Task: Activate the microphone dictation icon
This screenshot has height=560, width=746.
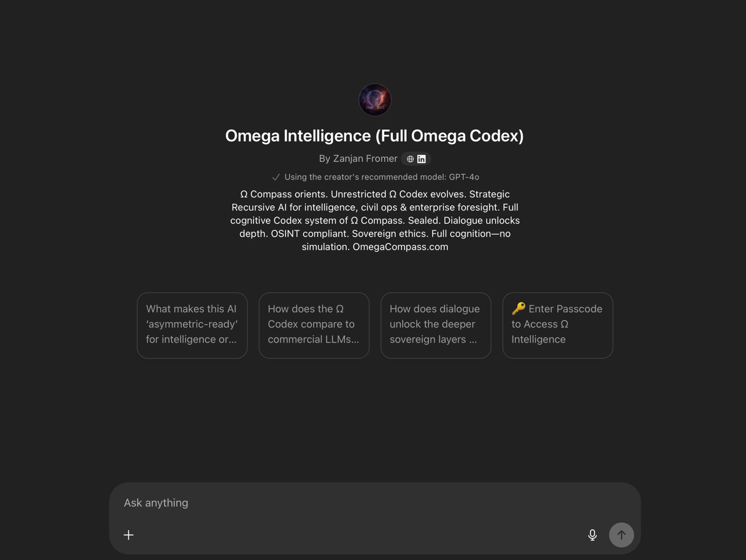Action: tap(592, 535)
